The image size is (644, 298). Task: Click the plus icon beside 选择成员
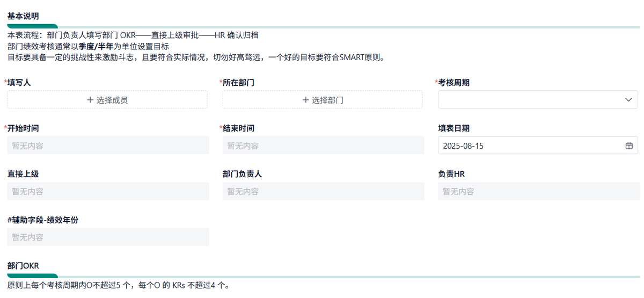[90, 100]
